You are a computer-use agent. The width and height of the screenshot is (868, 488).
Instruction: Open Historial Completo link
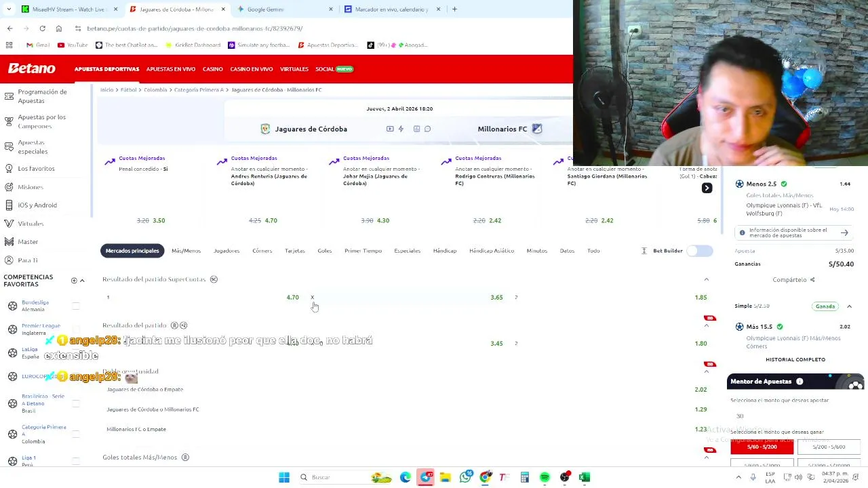coord(795,359)
